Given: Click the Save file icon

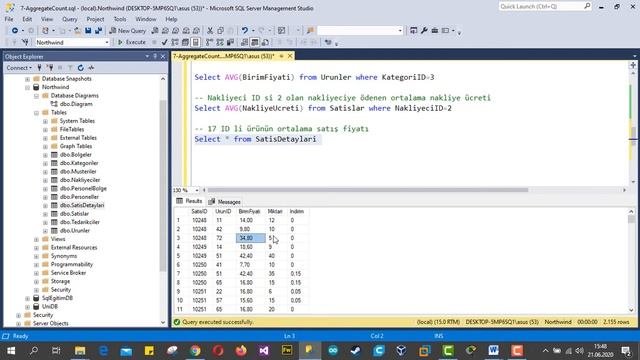Looking at the screenshot, I should pyautogui.click(x=88, y=31).
